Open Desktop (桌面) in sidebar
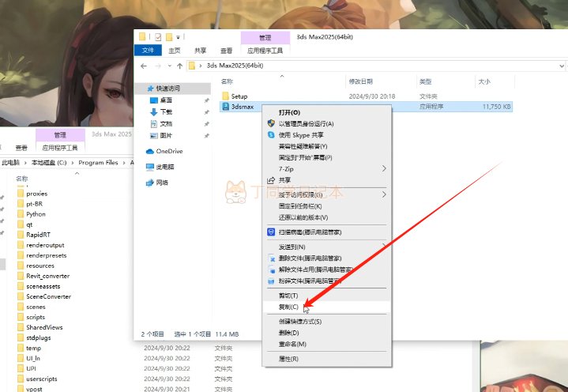Screen dimensions: 568x392 (166, 100)
